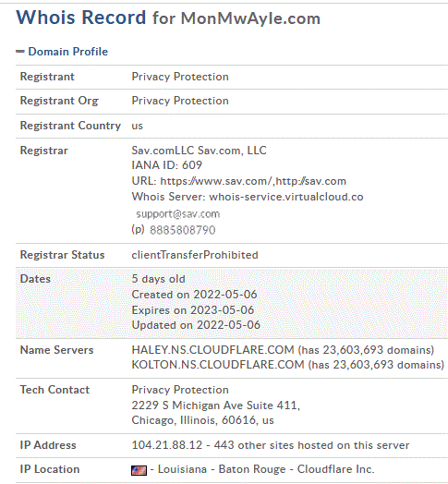This screenshot has width=448, height=484.
Task: Click the Tech Contact Chicago address line
Action: click(202, 420)
